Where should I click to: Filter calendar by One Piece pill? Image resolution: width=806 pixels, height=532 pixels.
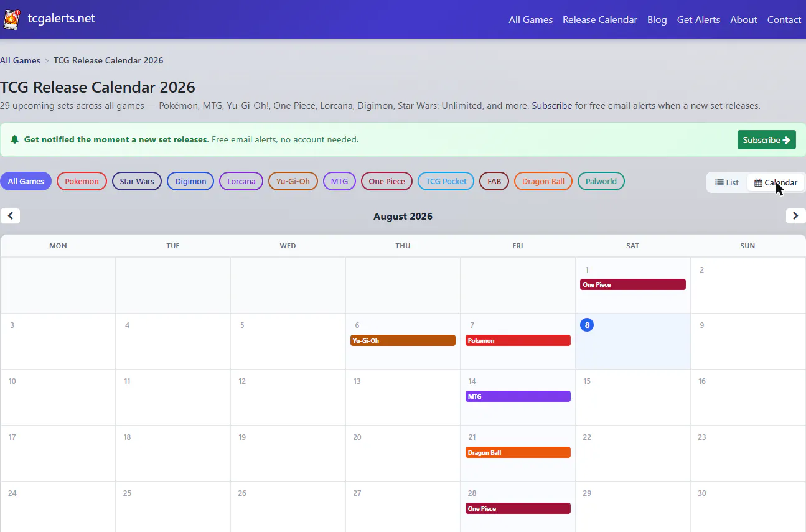387,182
